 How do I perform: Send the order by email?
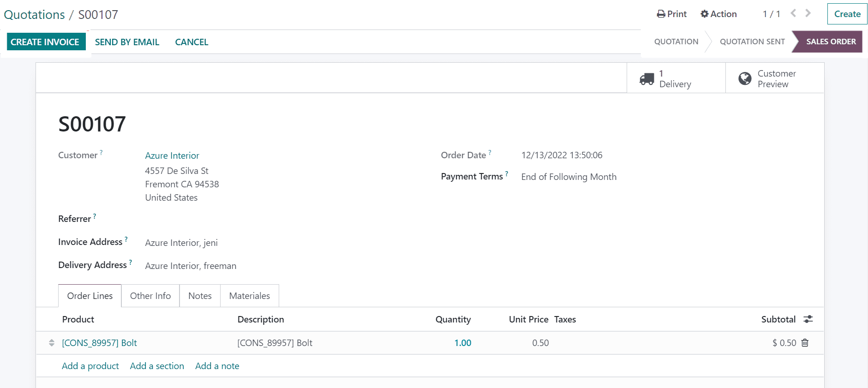tap(127, 42)
